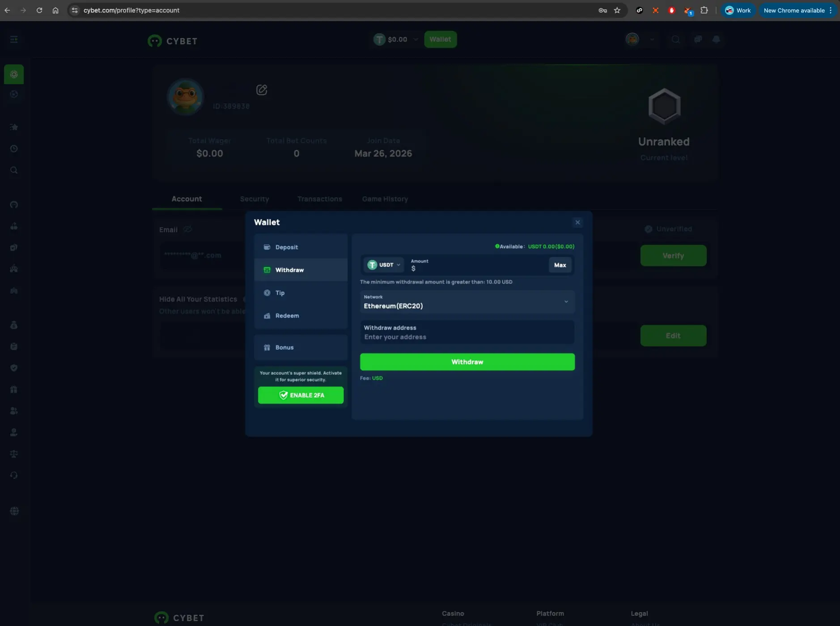Open the globe language sidebar icon

click(14, 511)
